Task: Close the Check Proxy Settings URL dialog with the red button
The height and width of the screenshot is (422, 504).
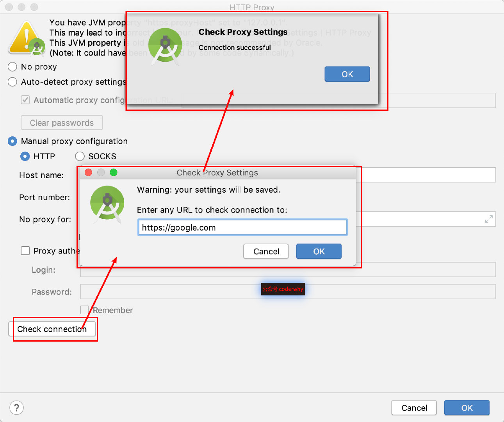Action: tap(89, 172)
